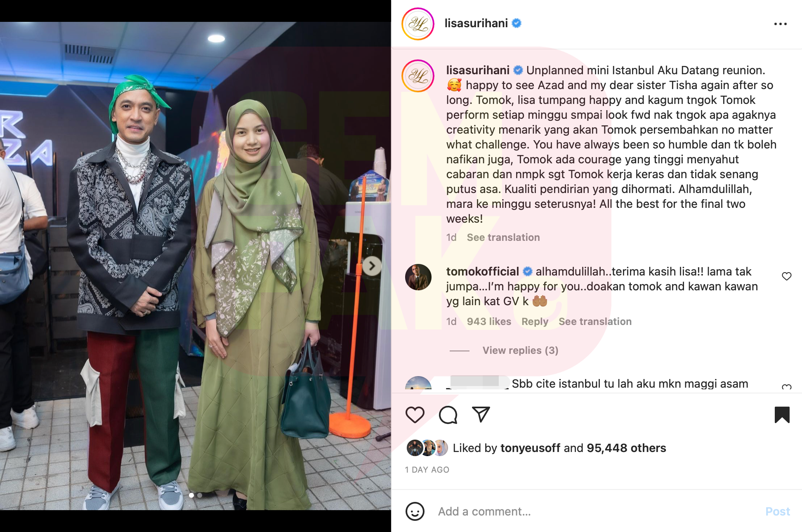Viewport: 802px width, 532px height.
Task: Select the second carousel dot indicator
Action: [200, 495]
